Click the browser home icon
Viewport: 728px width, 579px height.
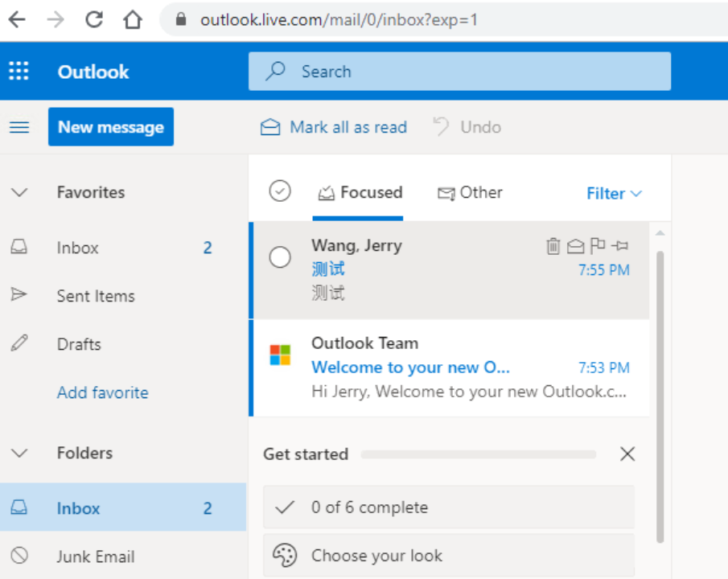coord(132,19)
